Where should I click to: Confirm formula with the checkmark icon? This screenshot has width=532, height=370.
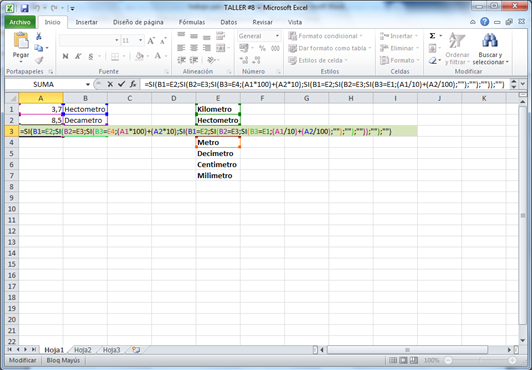tap(121, 84)
